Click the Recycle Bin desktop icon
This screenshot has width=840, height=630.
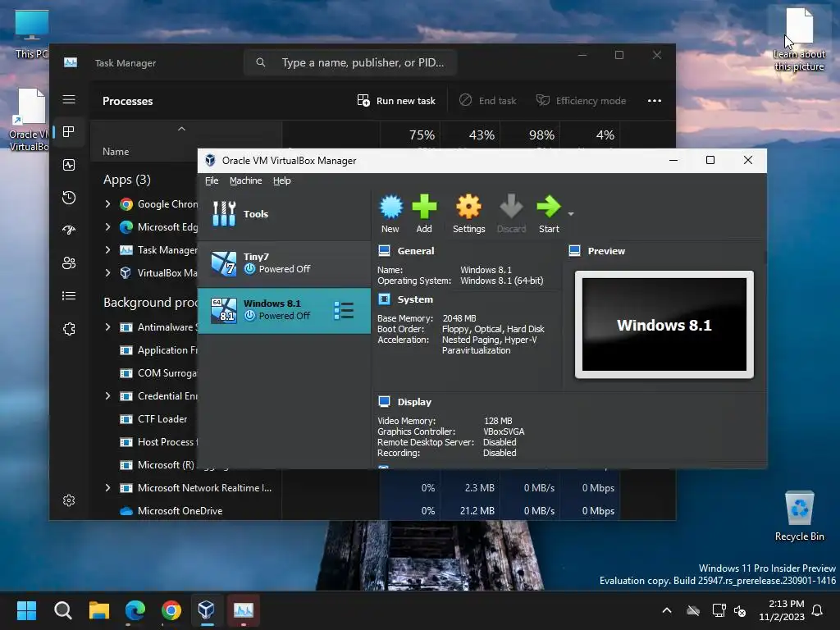(799, 516)
